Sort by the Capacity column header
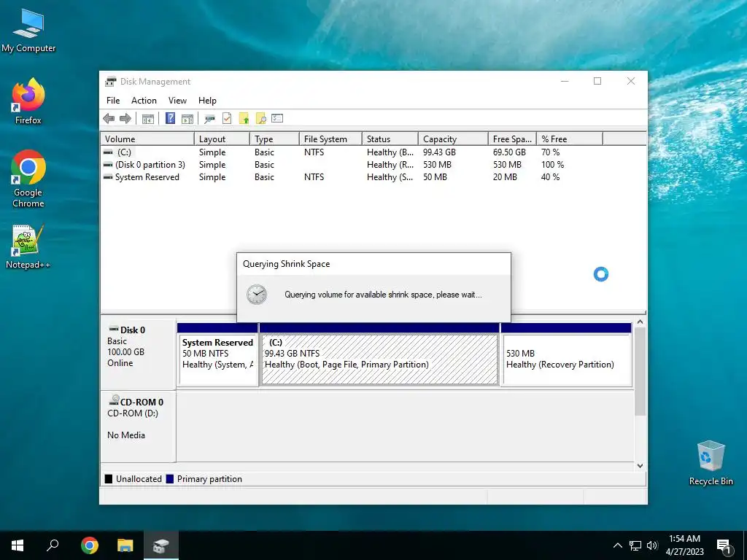The height and width of the screenshot is (560, 747). click(453, 139)
